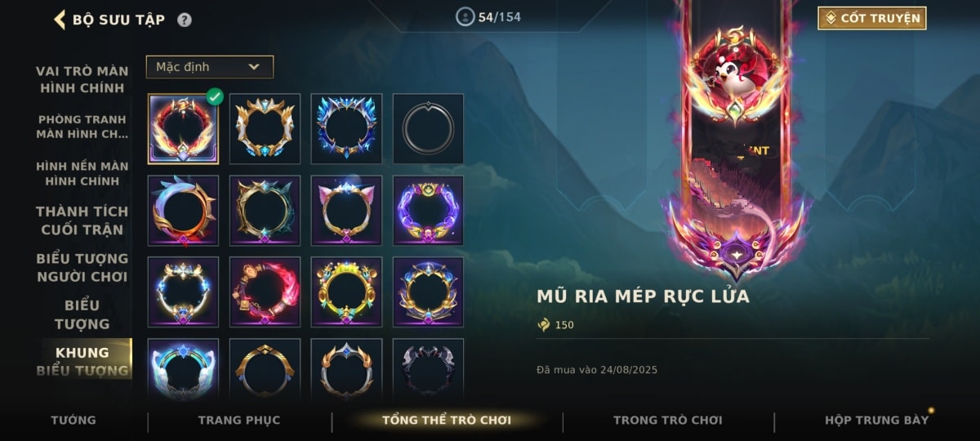The image size is (980, 441).
Task: Select the equipped flaming frame with checkmark
Action: [183, 128]
